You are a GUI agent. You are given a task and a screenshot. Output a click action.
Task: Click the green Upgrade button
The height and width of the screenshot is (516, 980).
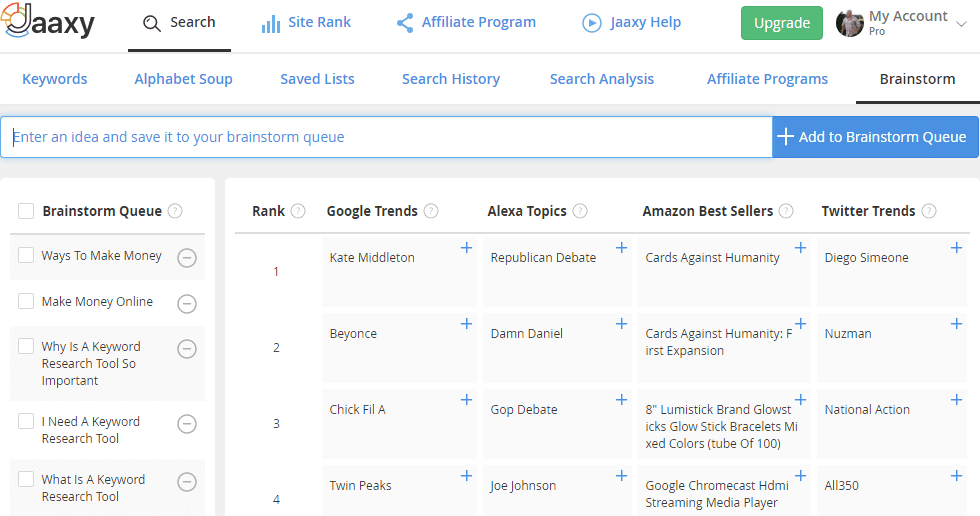(x=782, y=23)
